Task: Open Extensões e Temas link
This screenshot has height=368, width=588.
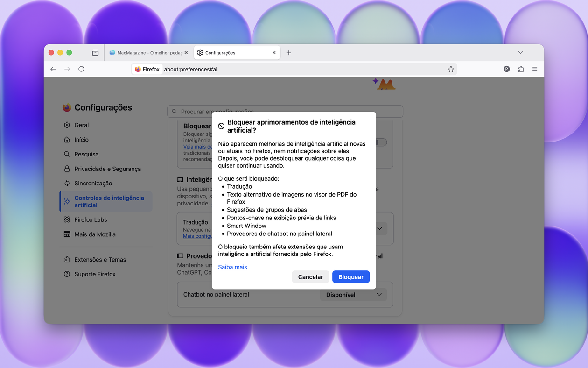Action: coord(106,260)
